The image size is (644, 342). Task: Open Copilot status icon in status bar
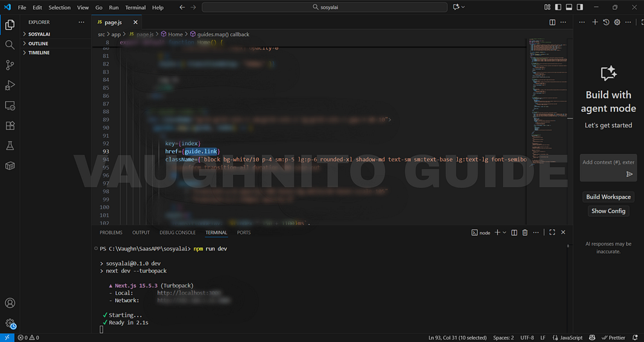(592, 337)
